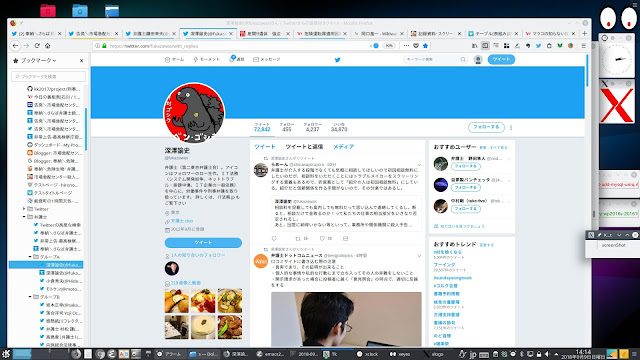Collapse the グループA bookmark folder
The image size is (640, 360).
[30, 257]
